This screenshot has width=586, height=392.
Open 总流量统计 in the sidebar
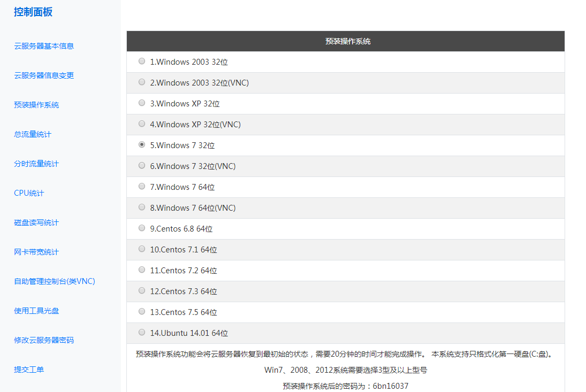(x=33, y=134)
